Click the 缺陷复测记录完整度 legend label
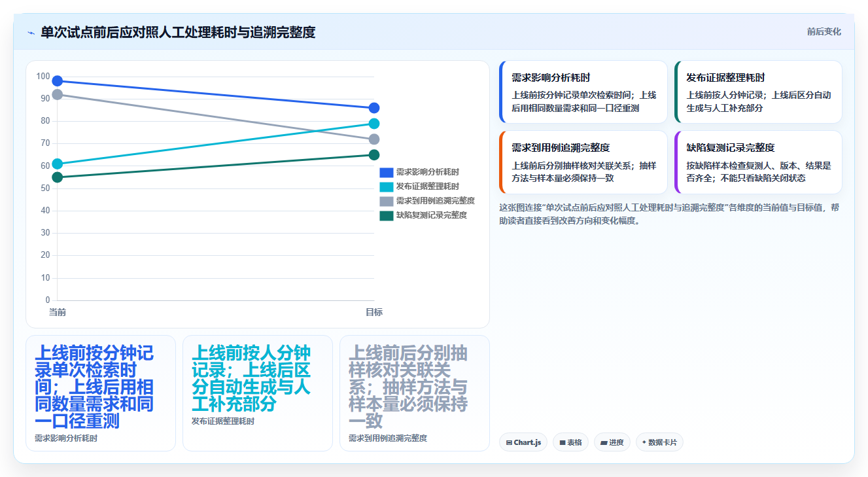This screenshot has width=868, height=477. 432,215
